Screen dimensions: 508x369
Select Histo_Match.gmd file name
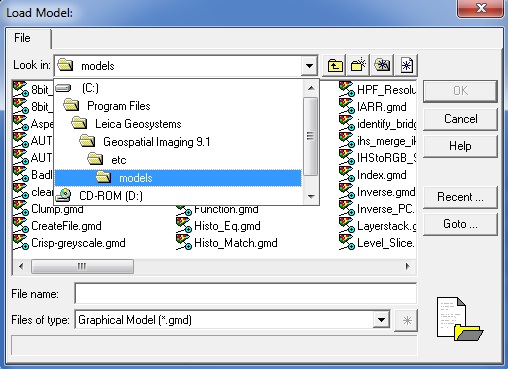(235, 243)
